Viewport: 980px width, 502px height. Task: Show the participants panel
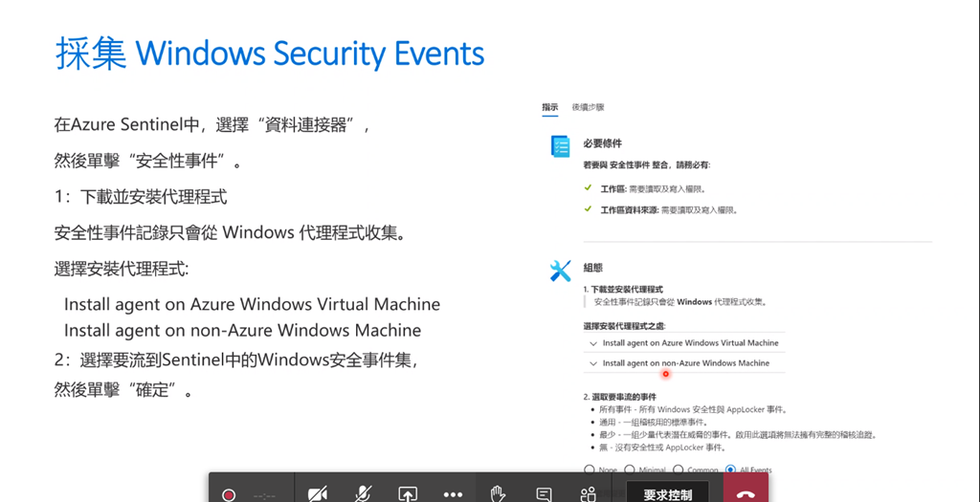tap(588, 495)
